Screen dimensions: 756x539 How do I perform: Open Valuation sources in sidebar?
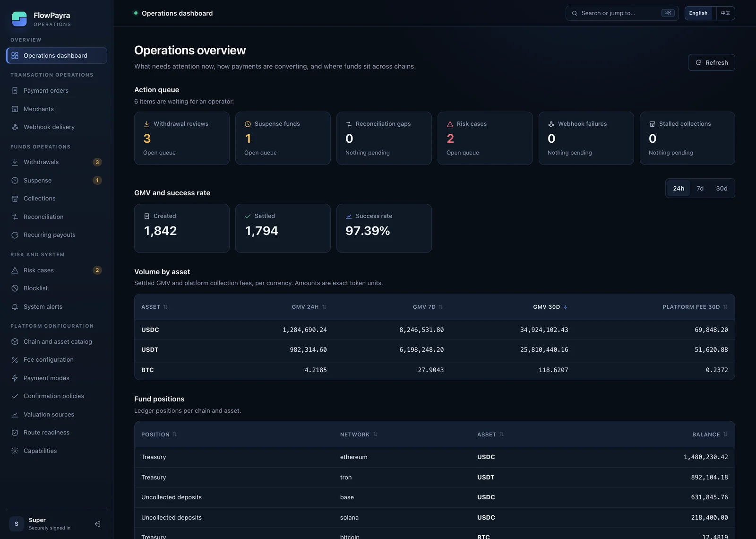coord(57,415)
